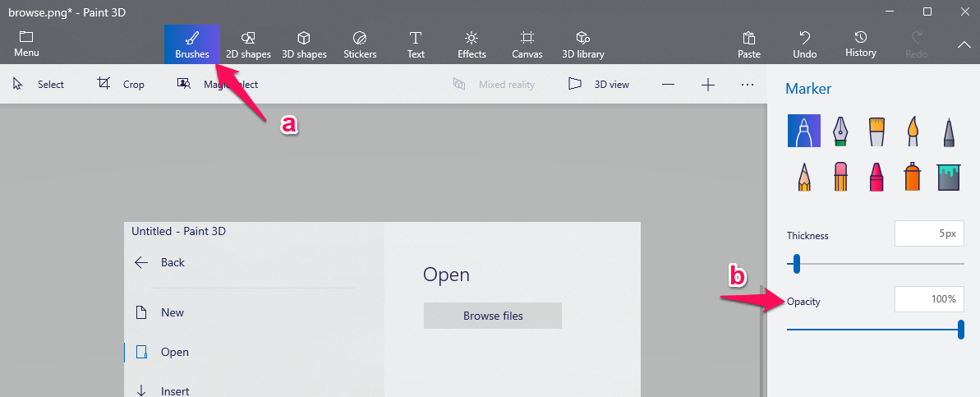Viewport: 980px width, 397px height.
Task: Open the three-dot more options menu
Action: pyautogui.click(x=748, y=85)
